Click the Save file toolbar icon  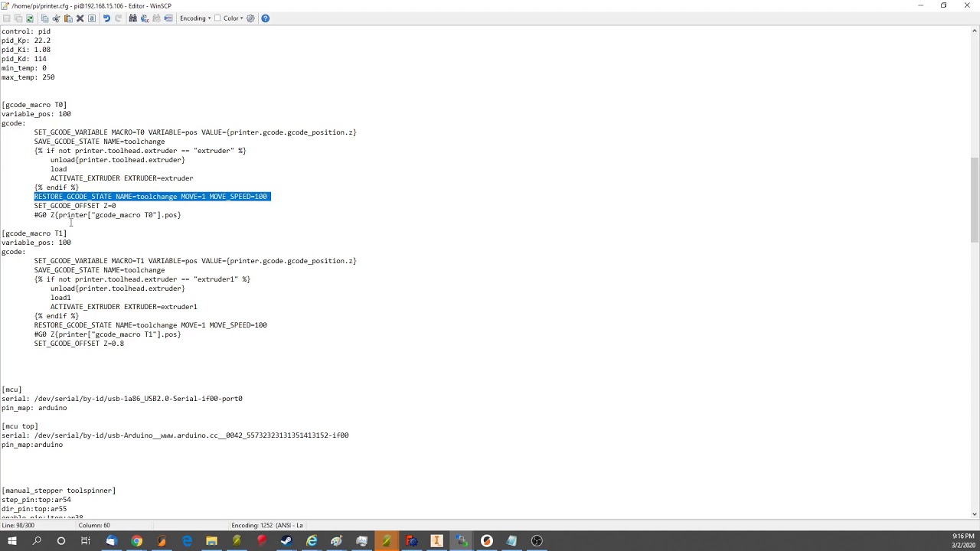tap(6, 18)
